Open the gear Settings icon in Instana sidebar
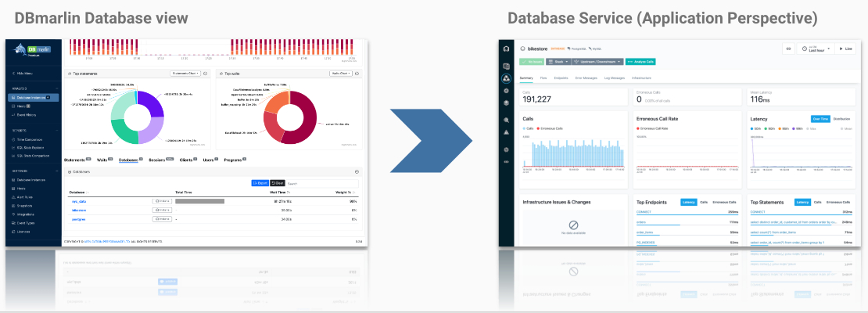 coord(506,149)
